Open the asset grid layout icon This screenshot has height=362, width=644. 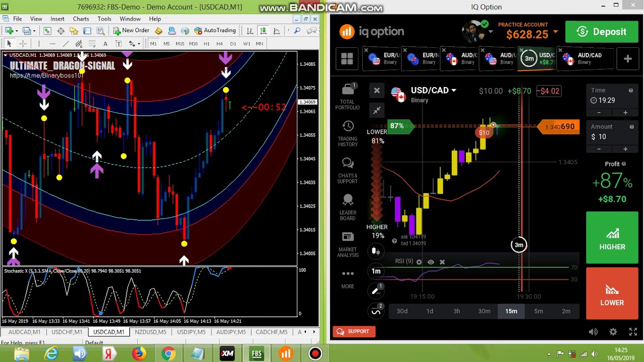347,59
